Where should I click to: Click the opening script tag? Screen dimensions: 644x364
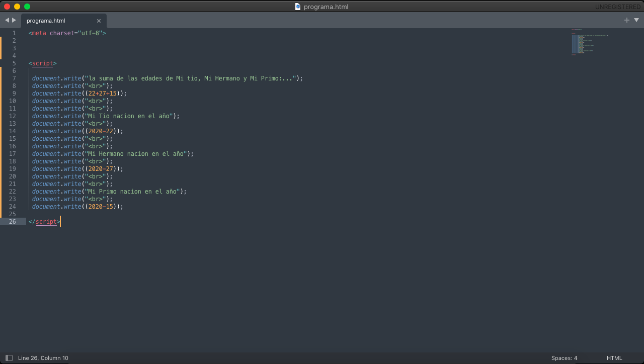(x=43, y=63)
